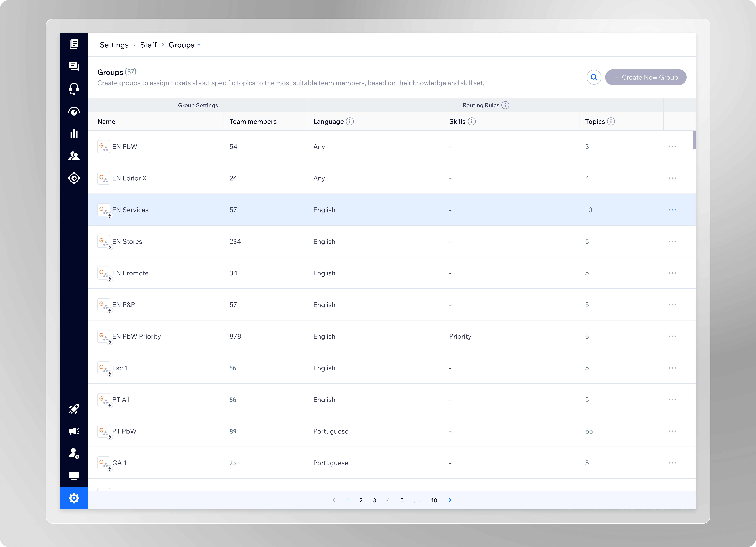This screenshot has width=756, height=547.
Task: Open the megaphone announcements sidebar icon
Action: coord(74,431)
